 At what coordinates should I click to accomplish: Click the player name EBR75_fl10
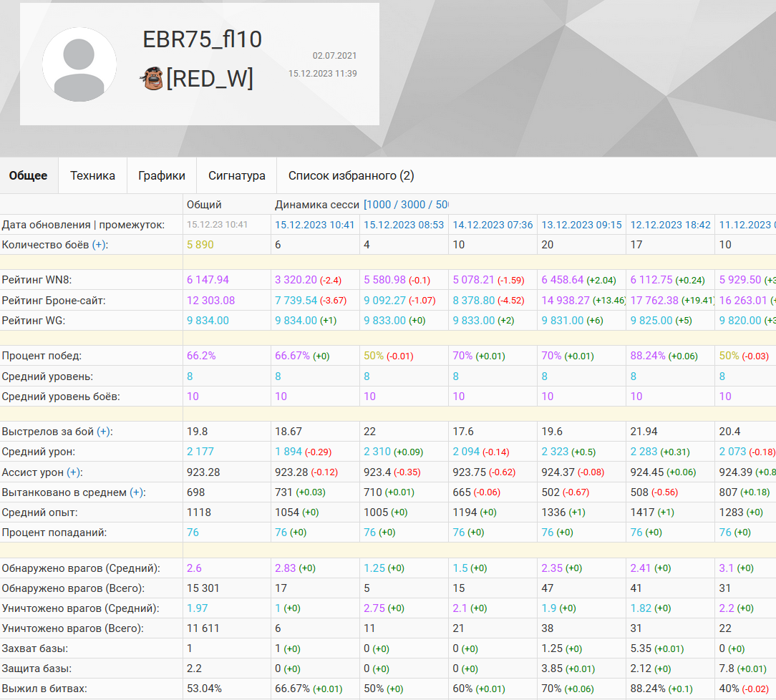click(x=203, y=39)
